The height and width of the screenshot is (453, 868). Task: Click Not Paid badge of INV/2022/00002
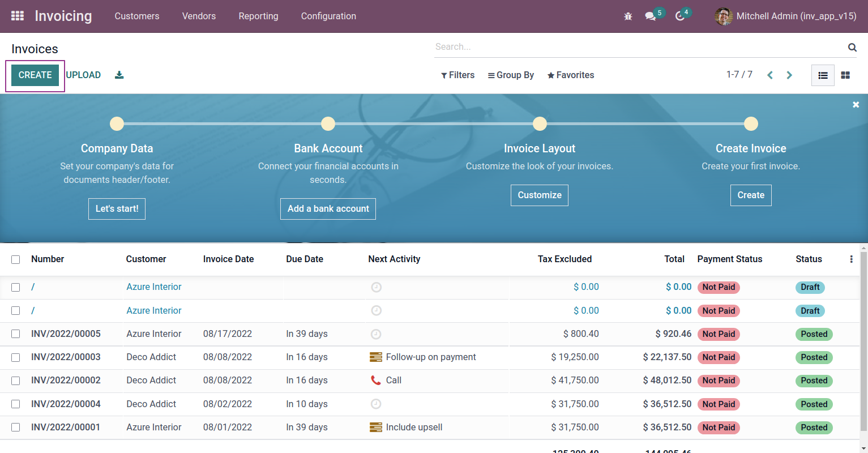719,381
